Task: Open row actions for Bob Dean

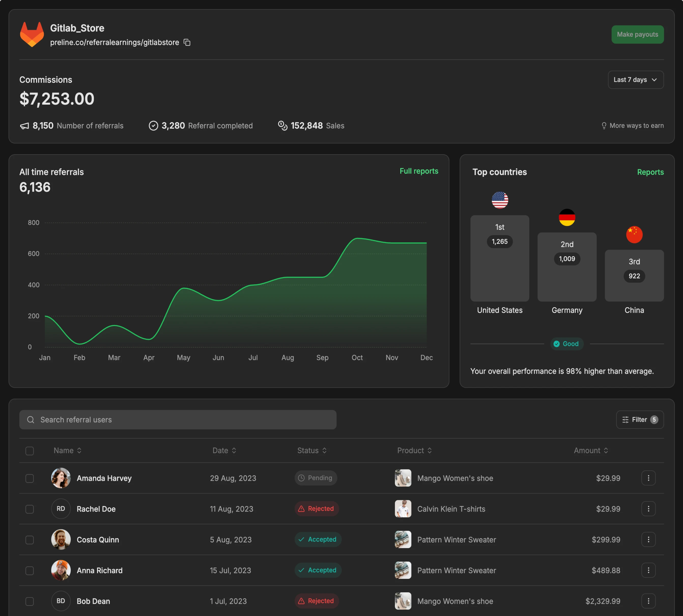Action: click(648, 601)
